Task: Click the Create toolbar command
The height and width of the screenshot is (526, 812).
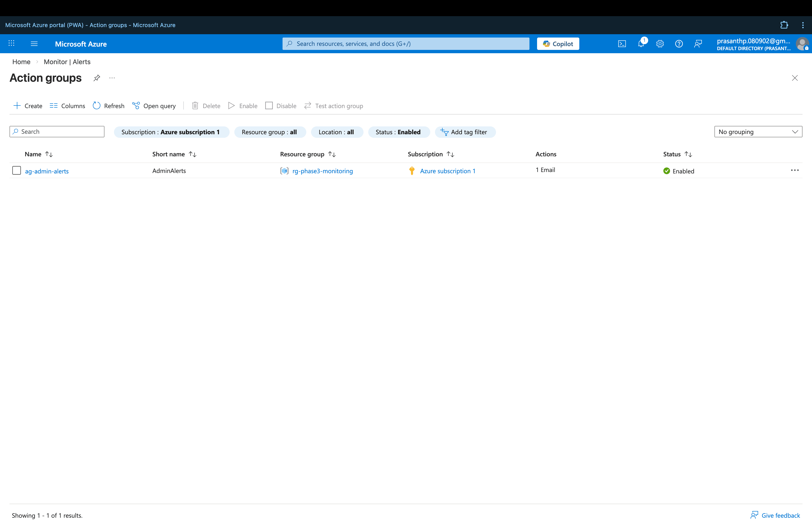Action: click(28, 106)
